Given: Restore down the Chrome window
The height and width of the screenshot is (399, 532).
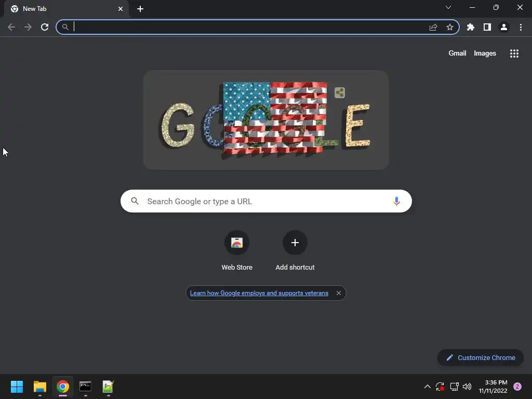Looking at the screenshot, I should [496, 7].
